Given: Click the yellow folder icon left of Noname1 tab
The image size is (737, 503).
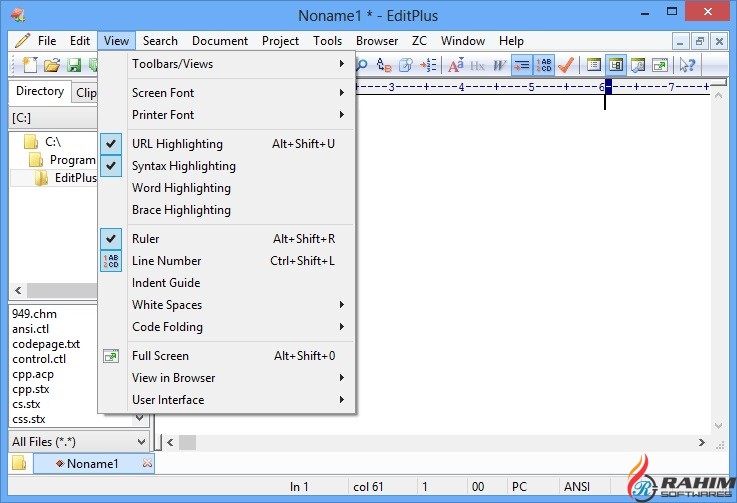Looking at the screenshot, I should (19, 464).
